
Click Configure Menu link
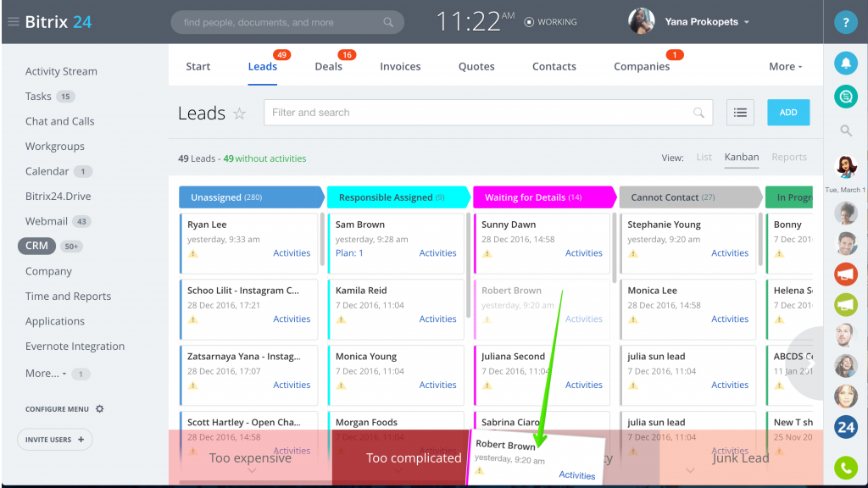click(x=57, y=409)
